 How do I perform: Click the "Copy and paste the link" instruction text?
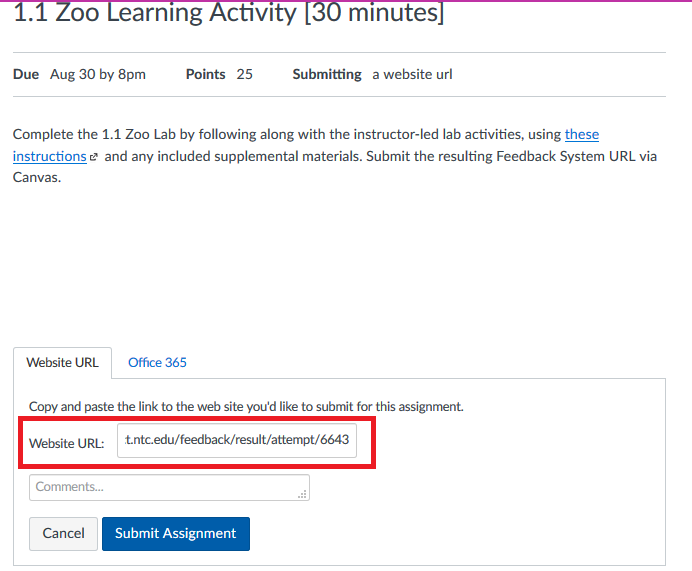click(x=246, y=407)
